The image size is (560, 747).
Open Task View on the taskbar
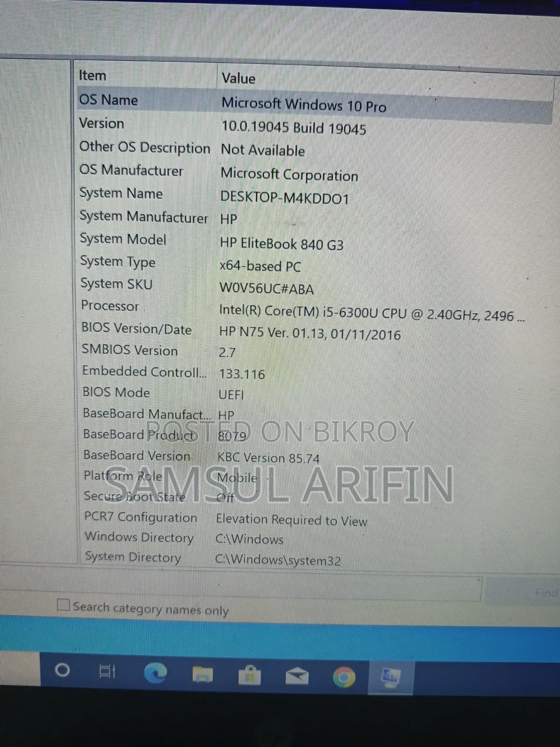(107, 672)
